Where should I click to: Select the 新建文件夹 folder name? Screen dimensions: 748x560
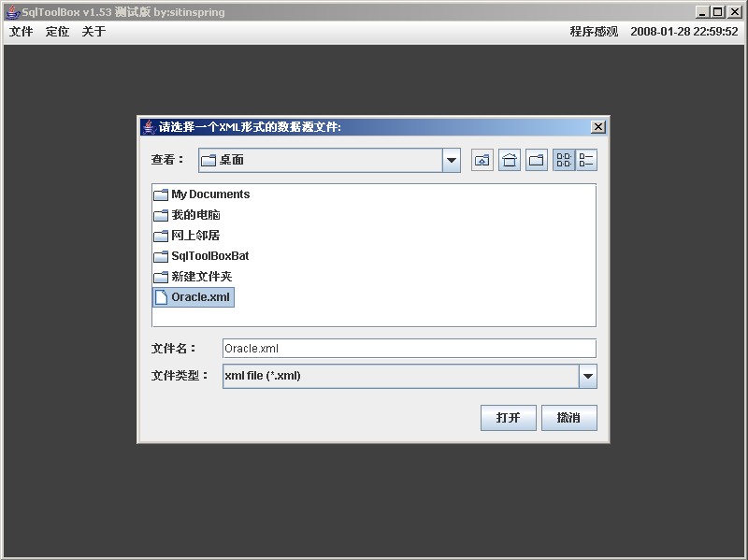[x=202, y=277]
